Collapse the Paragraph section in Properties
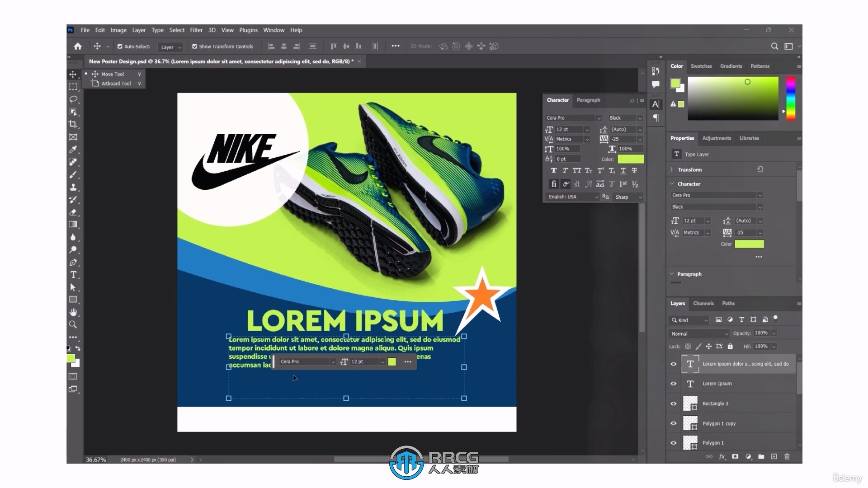The width and height of the screenshot is (868, 488). pos(672,274)
